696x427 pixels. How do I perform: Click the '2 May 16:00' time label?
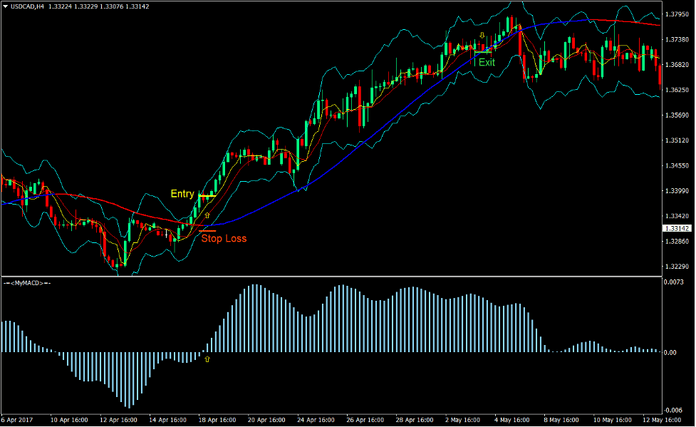(463, 420)
